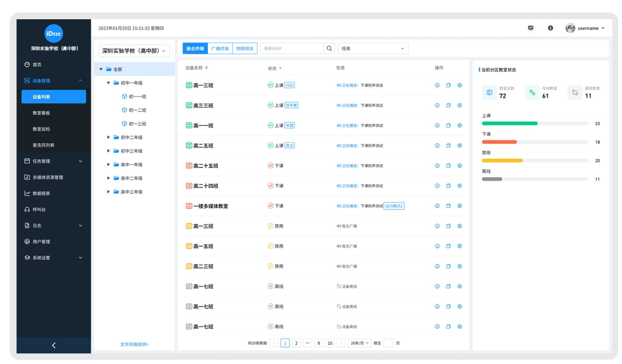Select 初一三班 in the tree
622x364 pixels.
tap(134, 124)
